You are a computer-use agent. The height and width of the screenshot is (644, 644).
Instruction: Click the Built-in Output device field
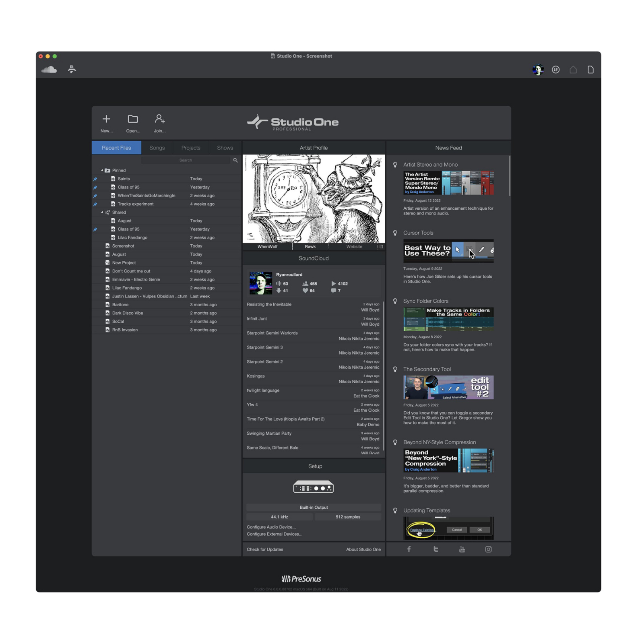314,507
